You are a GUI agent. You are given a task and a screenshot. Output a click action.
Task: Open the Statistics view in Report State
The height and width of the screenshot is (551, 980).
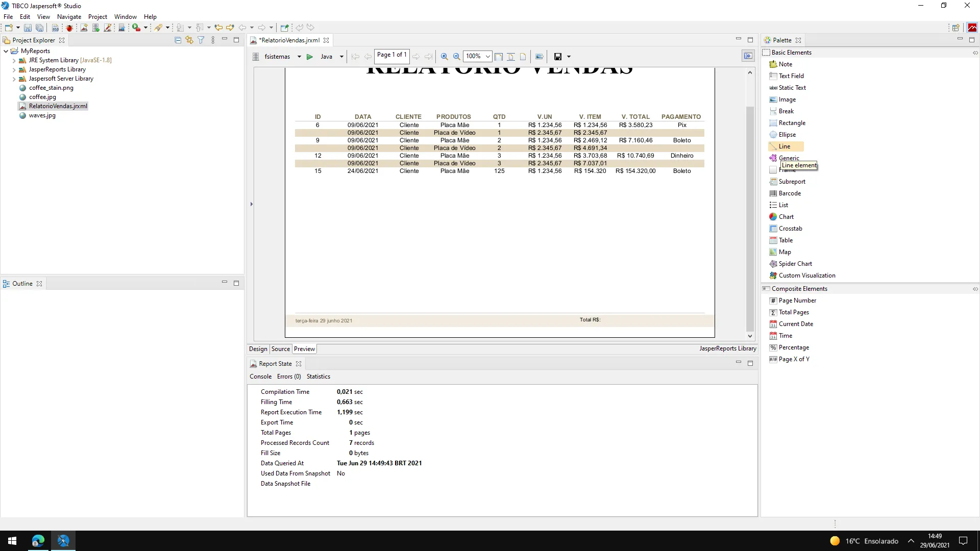point(318,377)
